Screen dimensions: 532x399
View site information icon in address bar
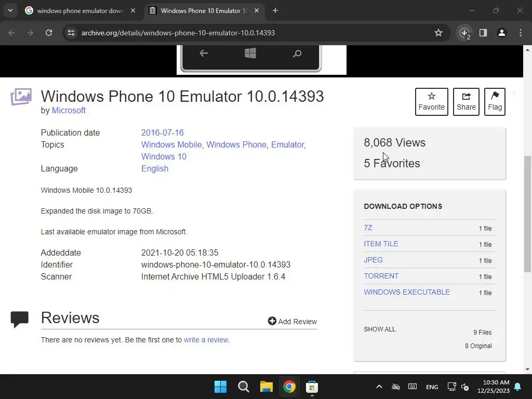click(71, 33)
